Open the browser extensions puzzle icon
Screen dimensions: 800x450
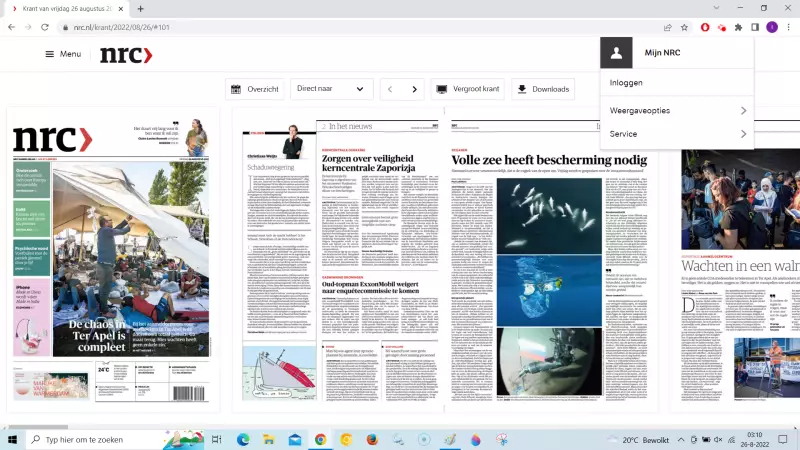(x=738, y=27)
